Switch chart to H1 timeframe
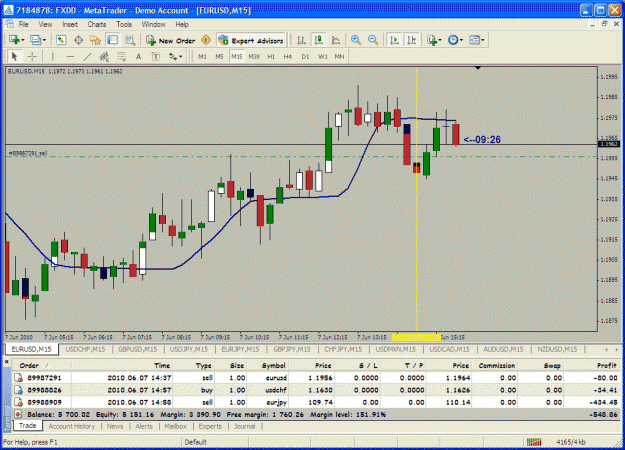625x450 pixels. (271, 57)
